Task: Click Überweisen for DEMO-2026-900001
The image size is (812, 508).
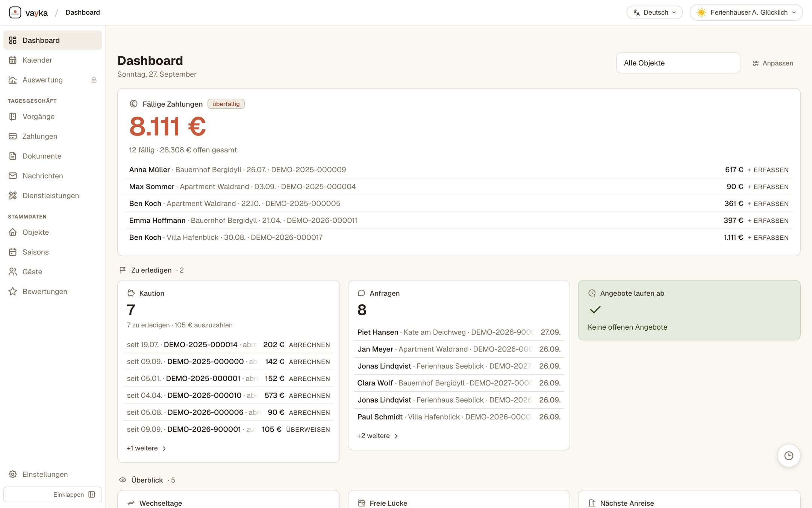Action: (x=308, y=430)
